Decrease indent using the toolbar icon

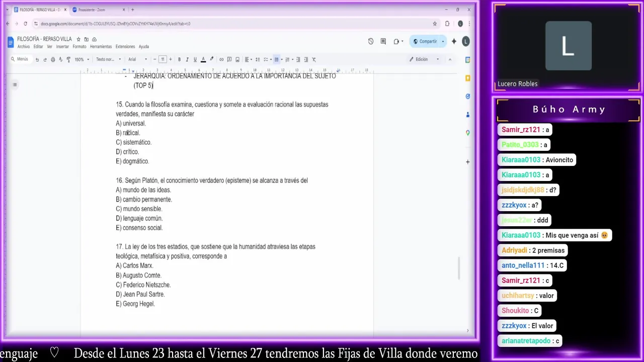coord(298,59)
